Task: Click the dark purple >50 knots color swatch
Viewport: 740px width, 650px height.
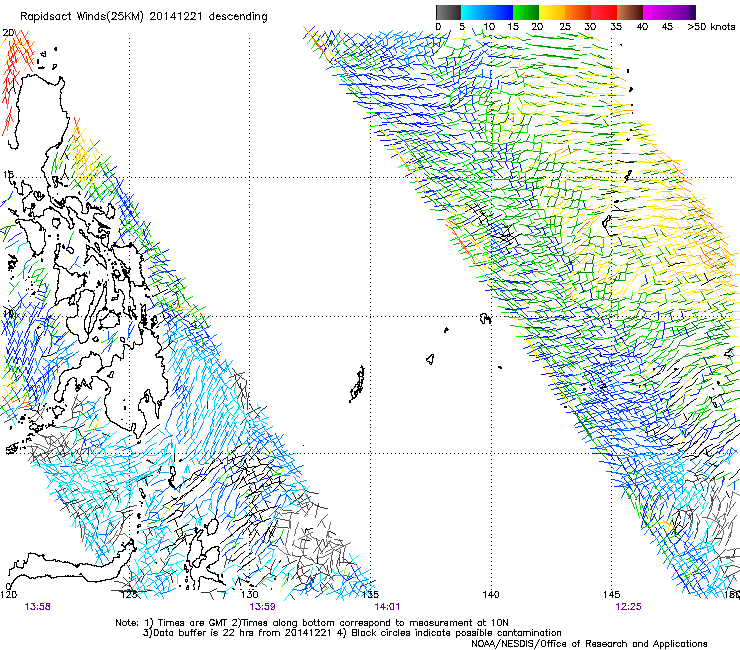Action: [x=693, y=12]
